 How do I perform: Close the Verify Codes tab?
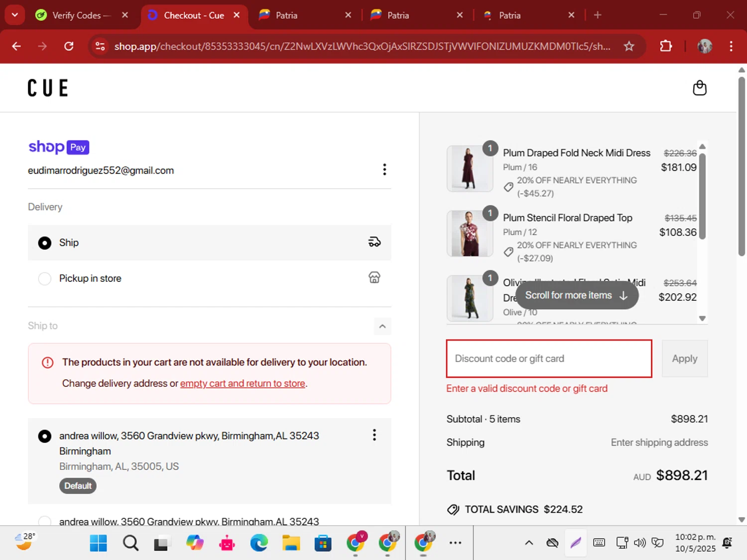125,15
